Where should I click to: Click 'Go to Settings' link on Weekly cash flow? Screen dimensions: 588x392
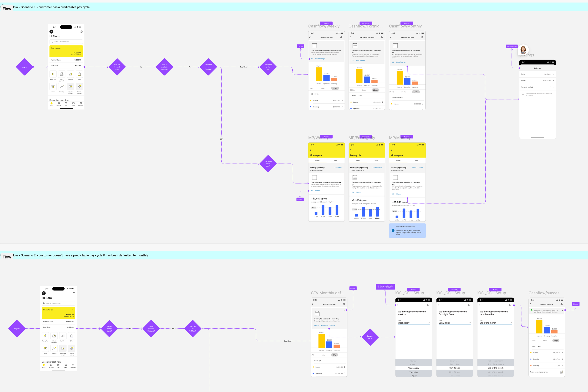tap(320, 59)
